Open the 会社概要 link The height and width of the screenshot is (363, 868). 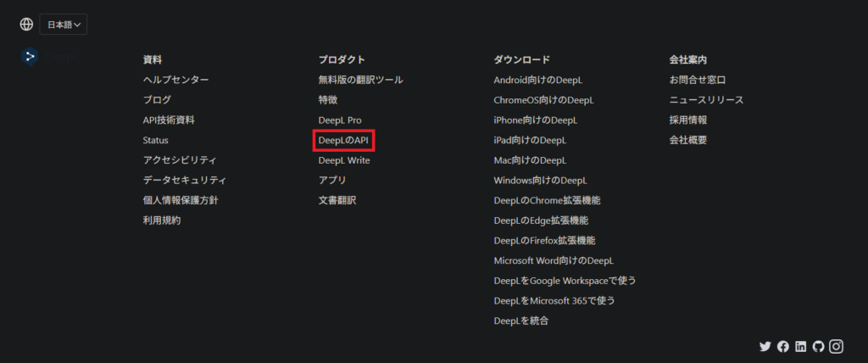click(688, 141)
